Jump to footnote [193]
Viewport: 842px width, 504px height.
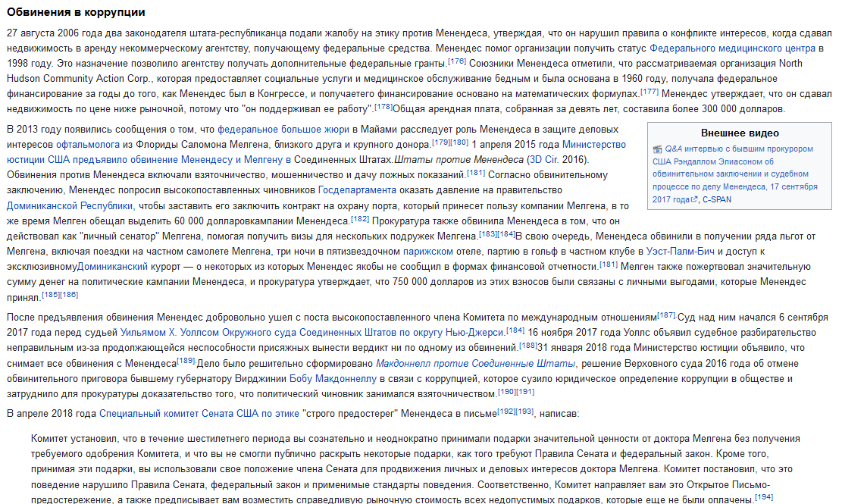coord(524,411)
